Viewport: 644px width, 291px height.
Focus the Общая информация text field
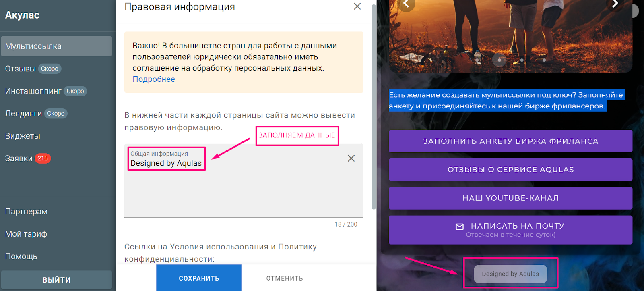click(x=244, y=181)
